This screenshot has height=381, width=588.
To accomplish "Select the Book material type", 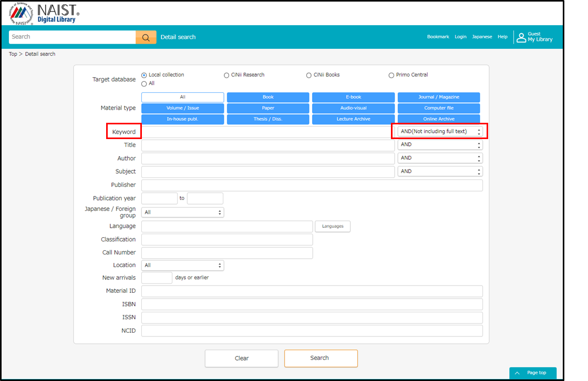I will click(268, 97).
